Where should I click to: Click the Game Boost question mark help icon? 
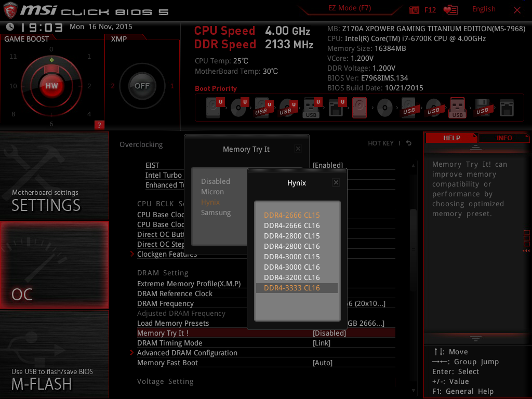(x=99, y=125)
